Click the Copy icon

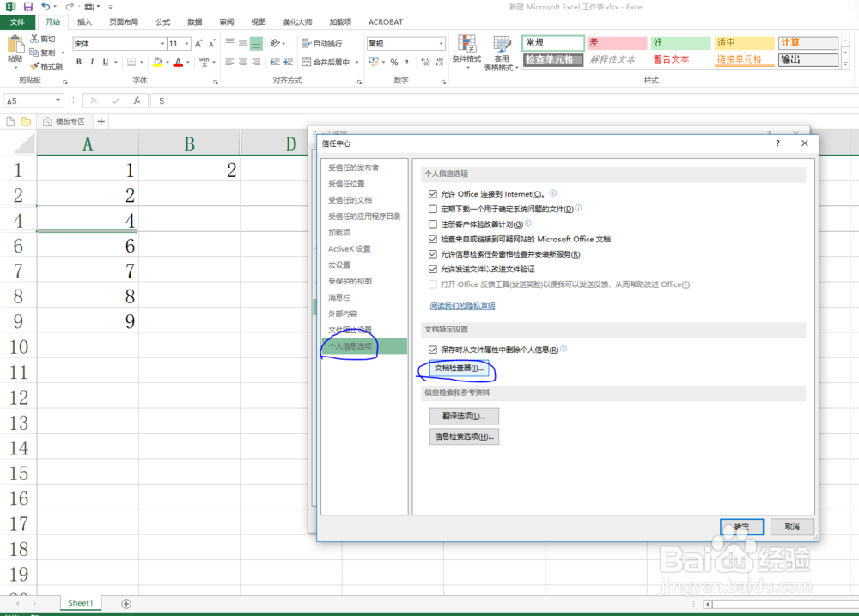click(34, 52)
